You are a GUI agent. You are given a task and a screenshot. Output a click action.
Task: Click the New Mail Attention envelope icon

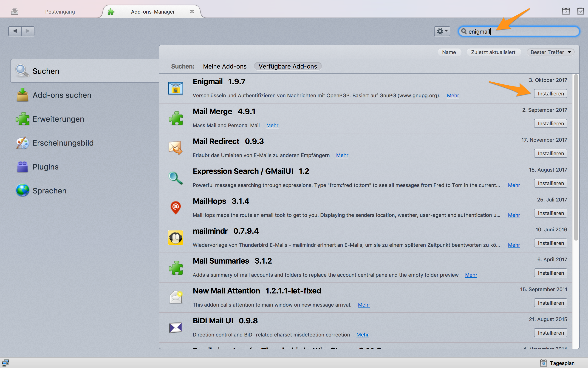coord(176,297)
